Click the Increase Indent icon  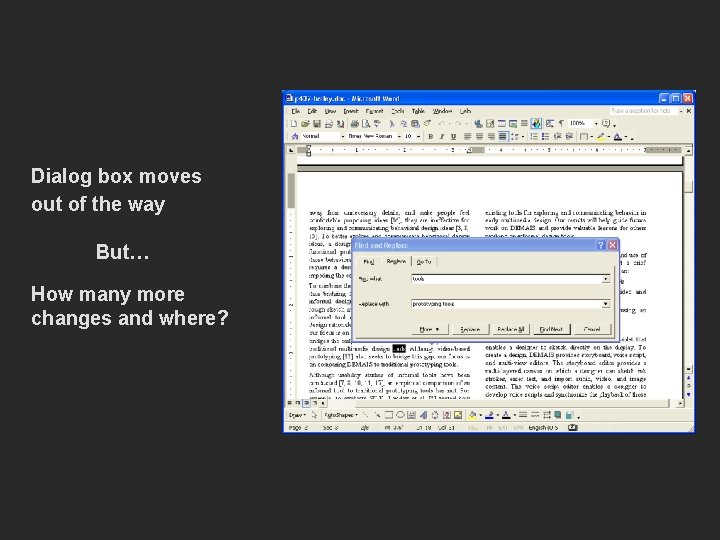[x=569, y=136]
